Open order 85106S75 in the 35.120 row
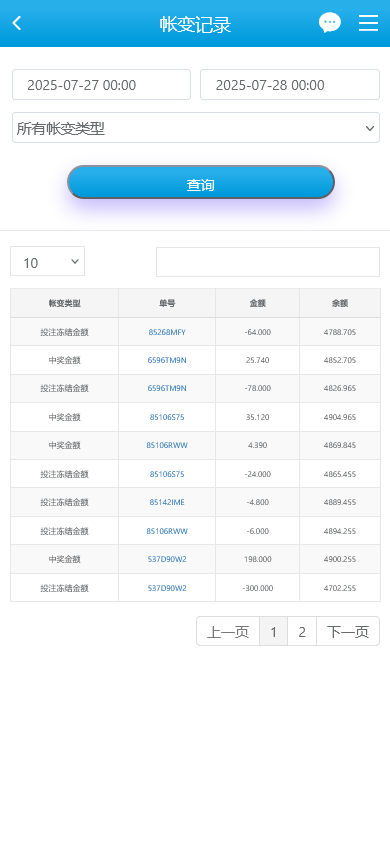This screenshot has width=390, height=844. (167, 417)
